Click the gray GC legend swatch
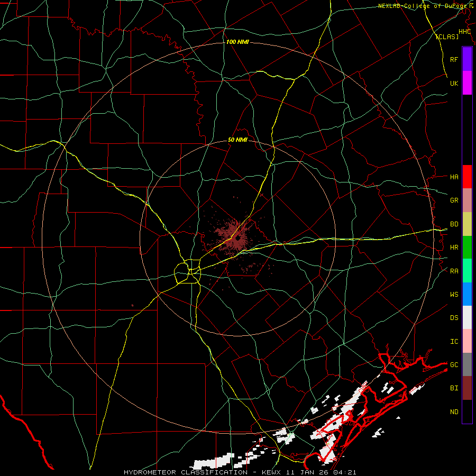Image resolution: width=476 pixels, height=476 pixels. (x=467, y=364)
